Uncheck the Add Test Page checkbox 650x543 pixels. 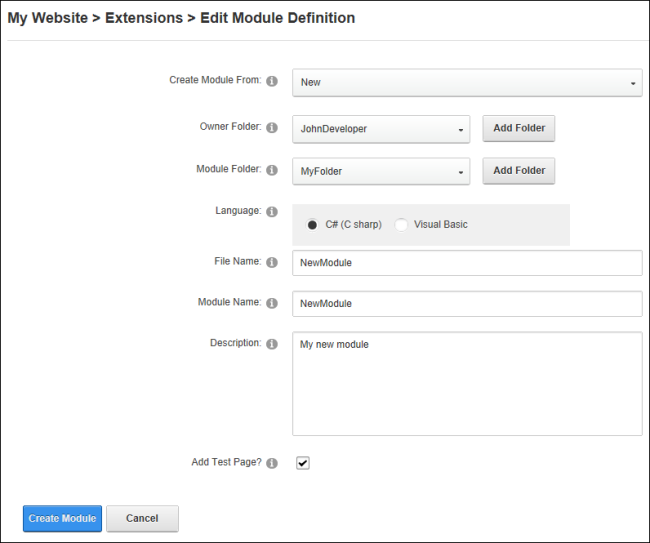pos(303,463)
